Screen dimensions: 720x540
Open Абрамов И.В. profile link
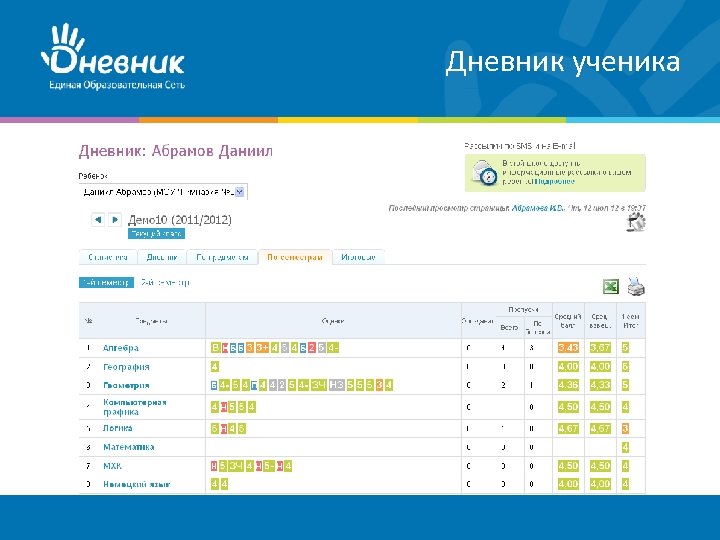point(538,208)
